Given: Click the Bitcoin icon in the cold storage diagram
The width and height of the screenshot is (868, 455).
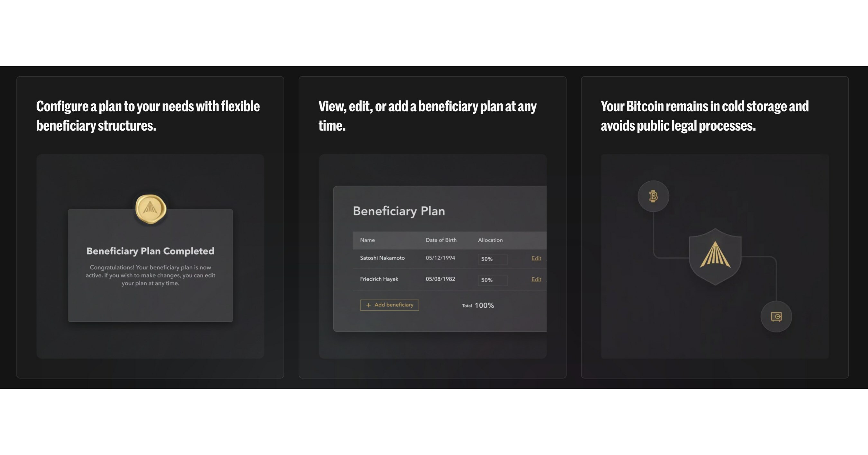Looking at the screenshot, I should click(653, 197).
